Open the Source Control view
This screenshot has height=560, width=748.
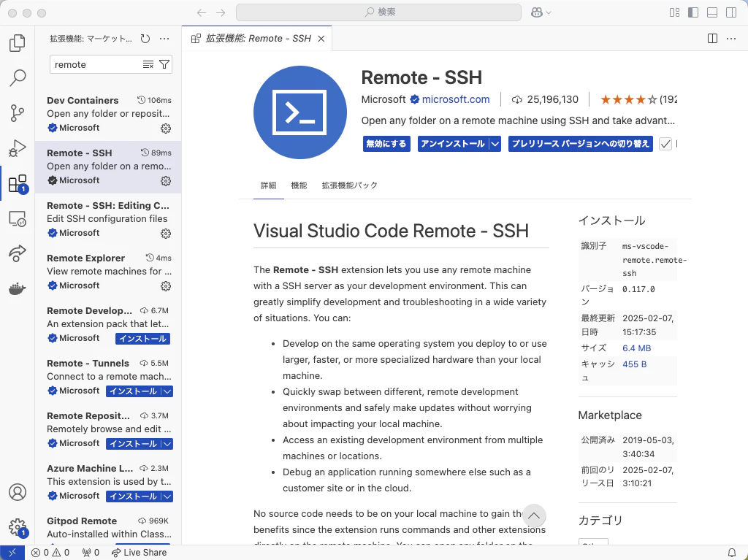(x=18, y=113)
